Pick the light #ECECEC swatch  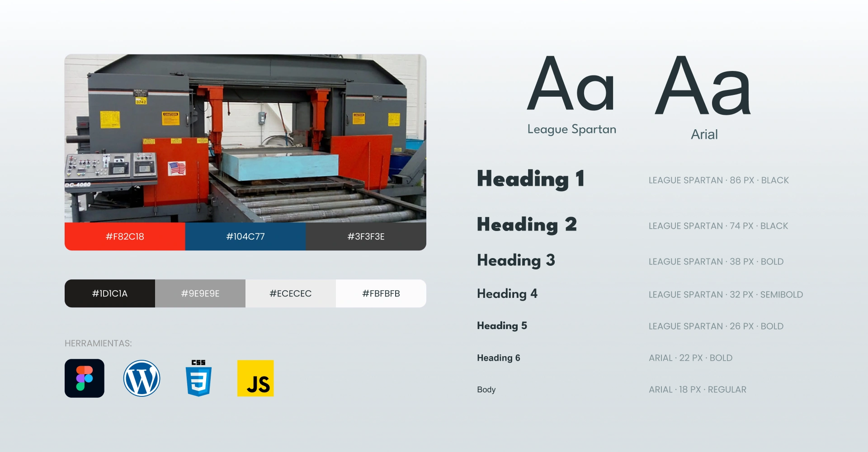[291, 293]
